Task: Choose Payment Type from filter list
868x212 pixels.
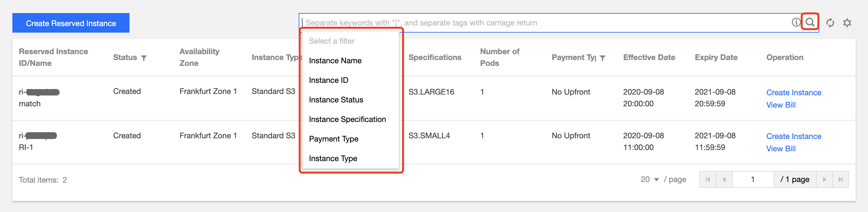Action: click(333, 139)
